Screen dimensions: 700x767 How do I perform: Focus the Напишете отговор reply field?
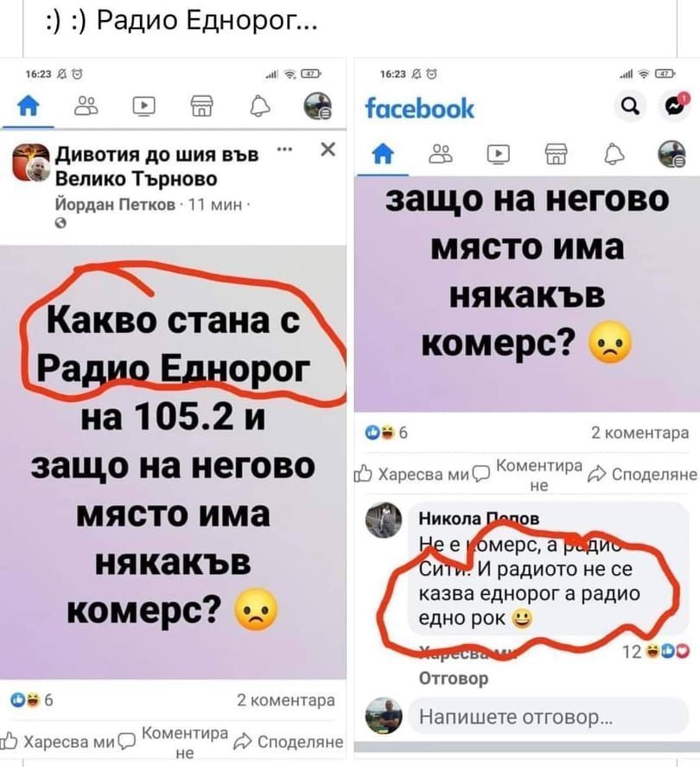pyautogui.click(x=548, y=717)
